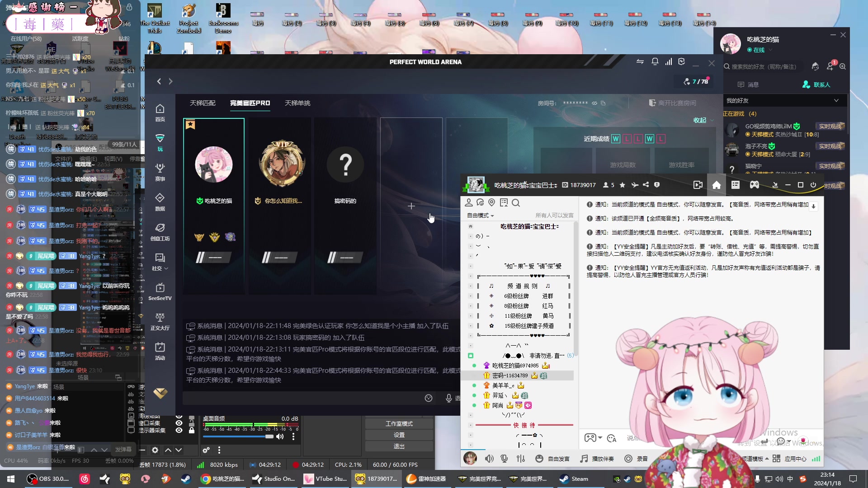Click the emoji icon in Arena chat input
Viewport: 868px width, 488px height.
[429, 398]
